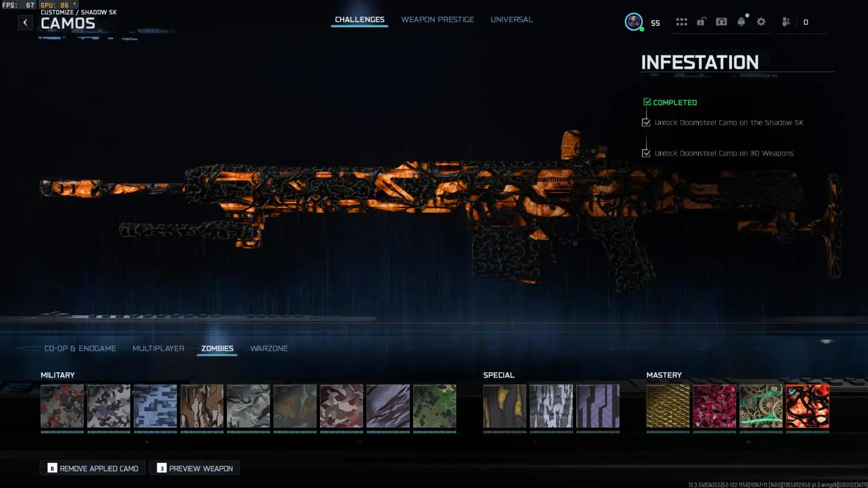This screenshot has height=488, width=868.
Task: Select the WEAPON PRESTIGE tab
Action: (437, 19)
